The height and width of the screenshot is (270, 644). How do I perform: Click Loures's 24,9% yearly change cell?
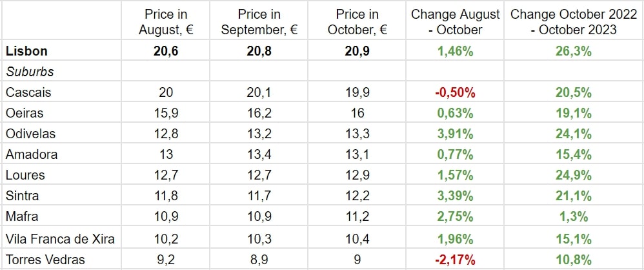(x=574, y=175)
